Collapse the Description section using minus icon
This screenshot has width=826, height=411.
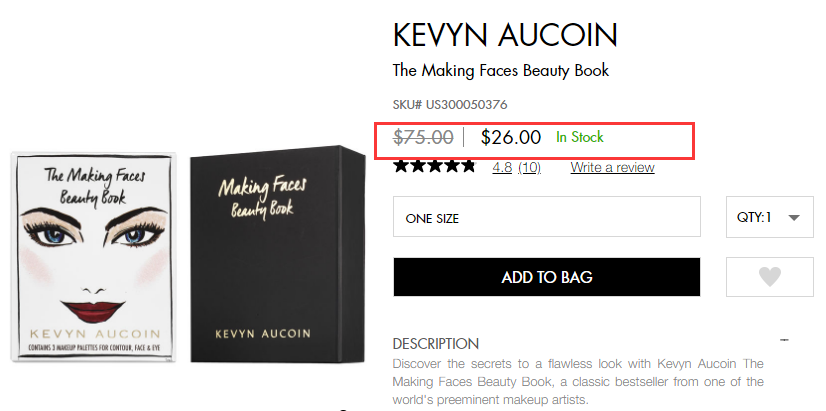(783, 342)
